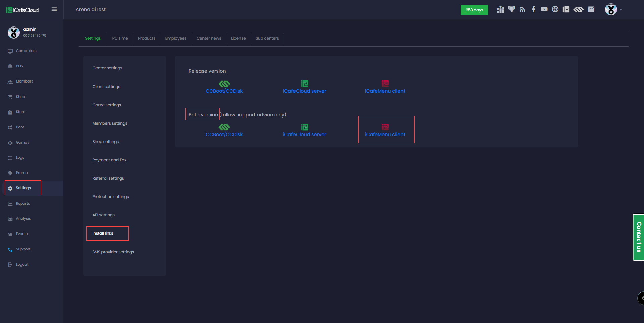Open Payment and Tax settings
This screenshot has height=323, width=644.
[109, 160]
